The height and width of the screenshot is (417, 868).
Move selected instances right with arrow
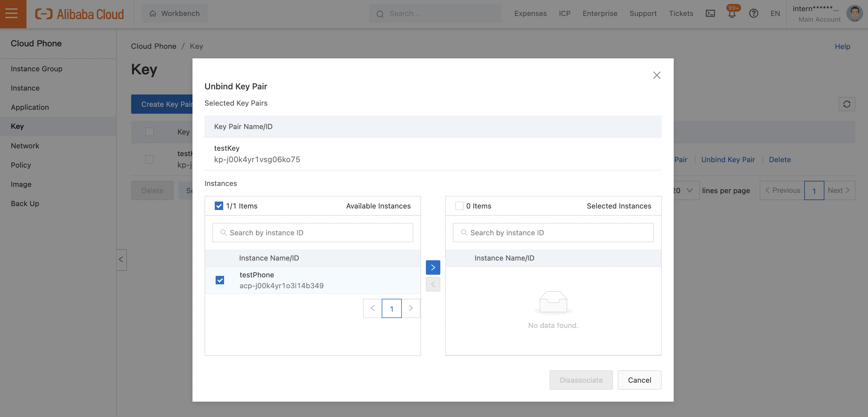coord(433,267)
